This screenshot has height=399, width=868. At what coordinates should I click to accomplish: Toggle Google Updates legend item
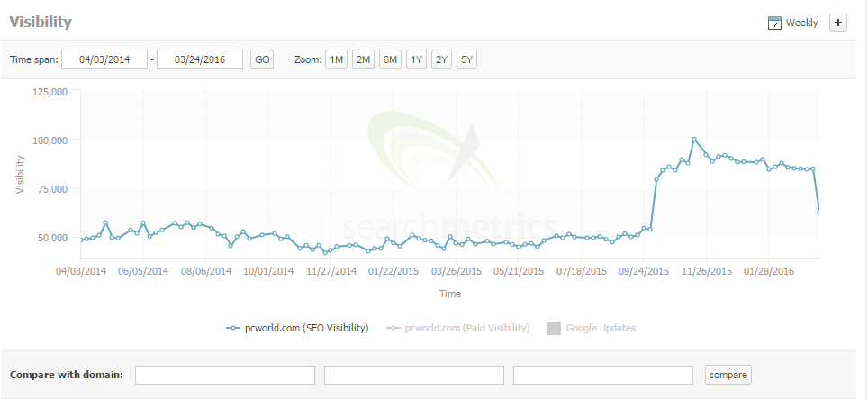(x=592, y=328)
